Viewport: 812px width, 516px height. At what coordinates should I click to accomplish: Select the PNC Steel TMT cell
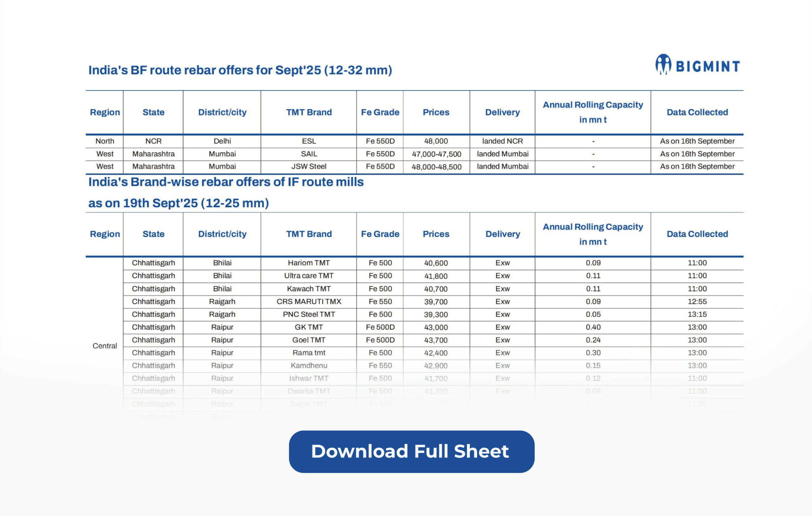coord(309,314)
